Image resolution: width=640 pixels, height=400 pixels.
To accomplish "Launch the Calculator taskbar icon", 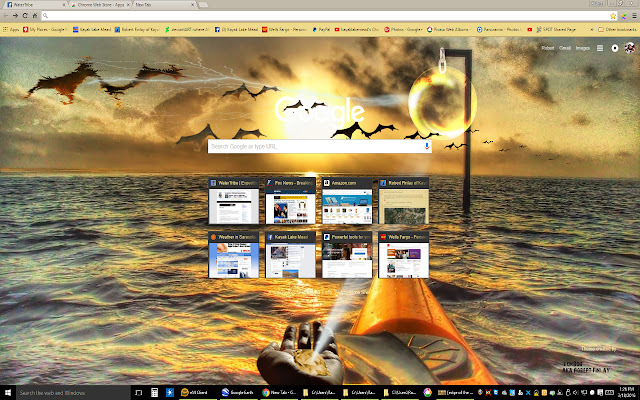I will [154, 393].
